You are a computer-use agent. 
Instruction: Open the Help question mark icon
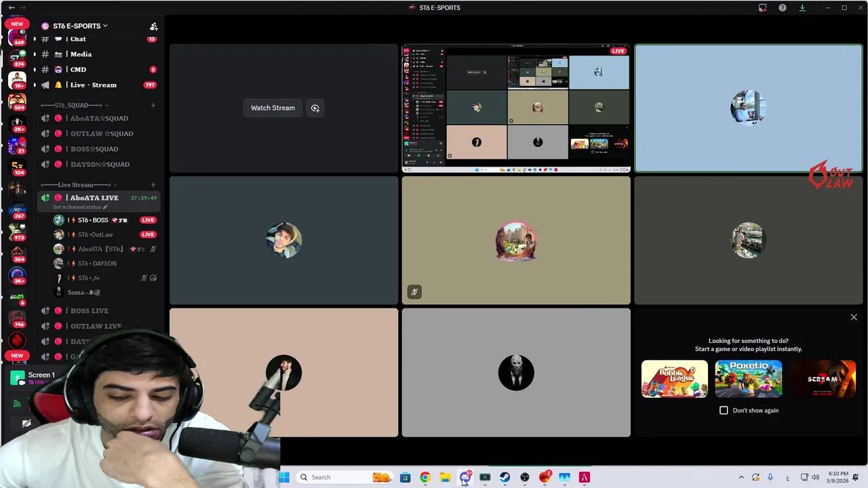783,7
